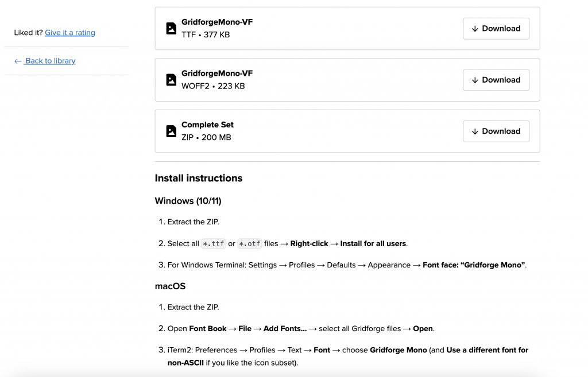Viewport: 588px width, 377px height.
Task: Click the WOFF2 • 223 KB file details
Action: click(213, 86)
